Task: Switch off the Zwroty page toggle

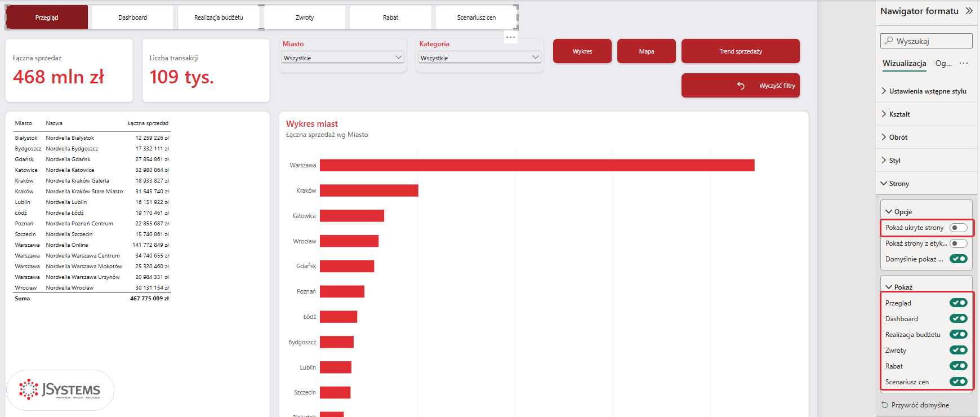Action: 958,351
